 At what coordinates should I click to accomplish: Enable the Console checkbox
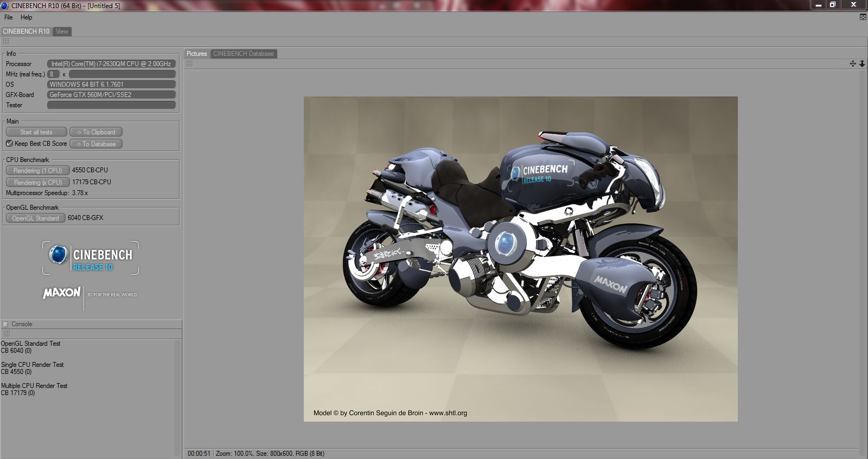coord(5,324)
